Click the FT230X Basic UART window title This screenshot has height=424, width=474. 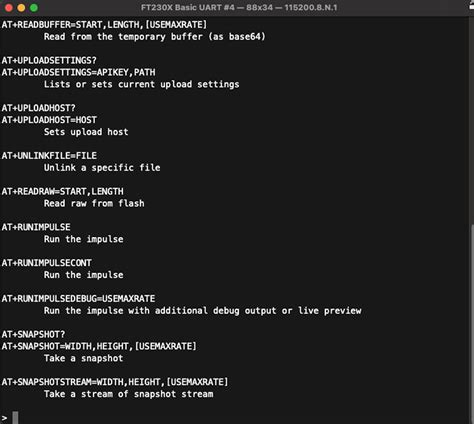point(239,7)
